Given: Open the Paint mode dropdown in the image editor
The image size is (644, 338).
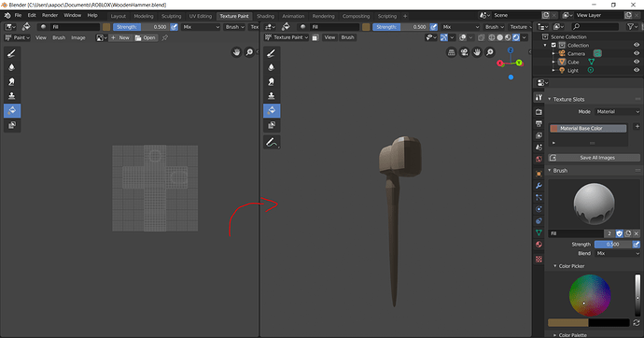Looking at the screenshot, I should click(17, 37).
